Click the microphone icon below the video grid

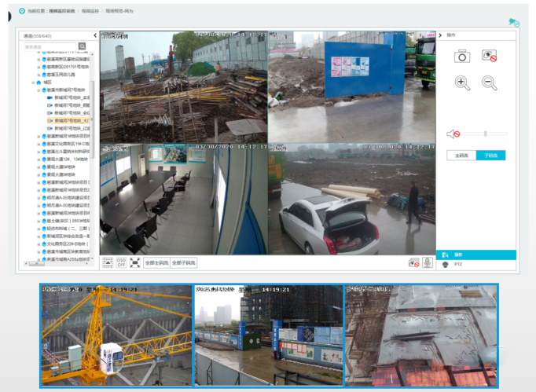[428, 263]
